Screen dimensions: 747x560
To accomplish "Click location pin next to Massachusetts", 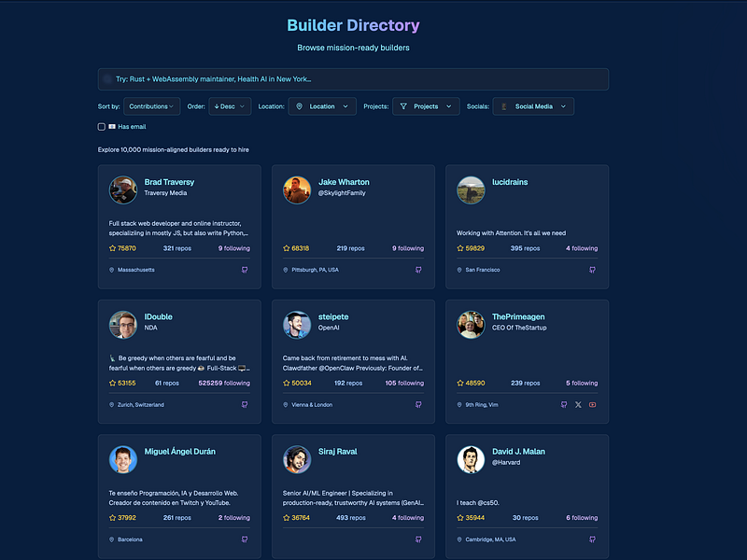I will [x=111, y=270].
